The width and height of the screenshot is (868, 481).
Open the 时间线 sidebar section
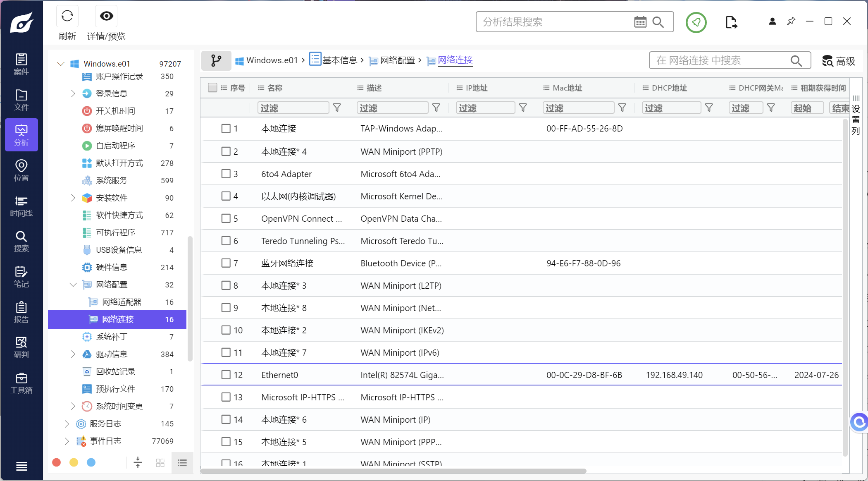[21, 206]
